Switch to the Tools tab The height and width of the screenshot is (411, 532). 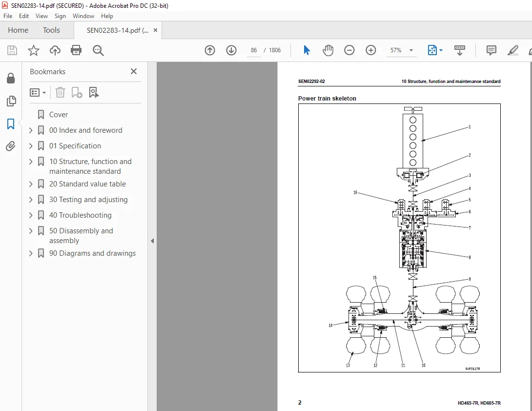tap(51, 30)
